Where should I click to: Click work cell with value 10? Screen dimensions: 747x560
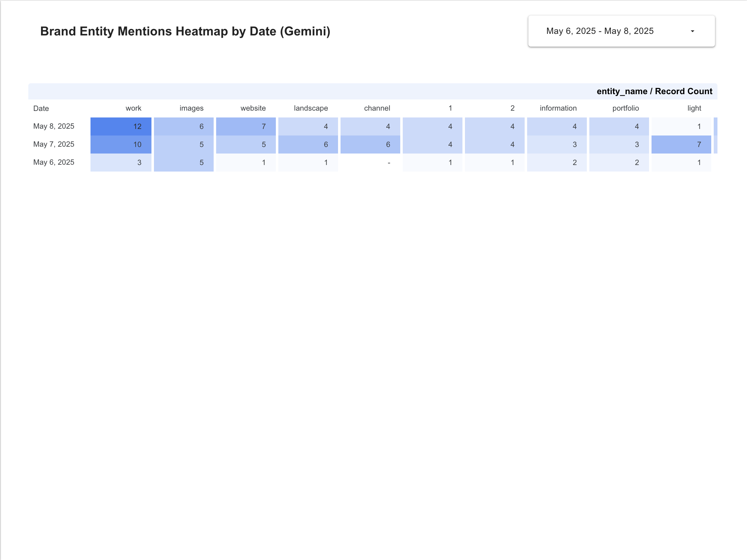(121, 145)
